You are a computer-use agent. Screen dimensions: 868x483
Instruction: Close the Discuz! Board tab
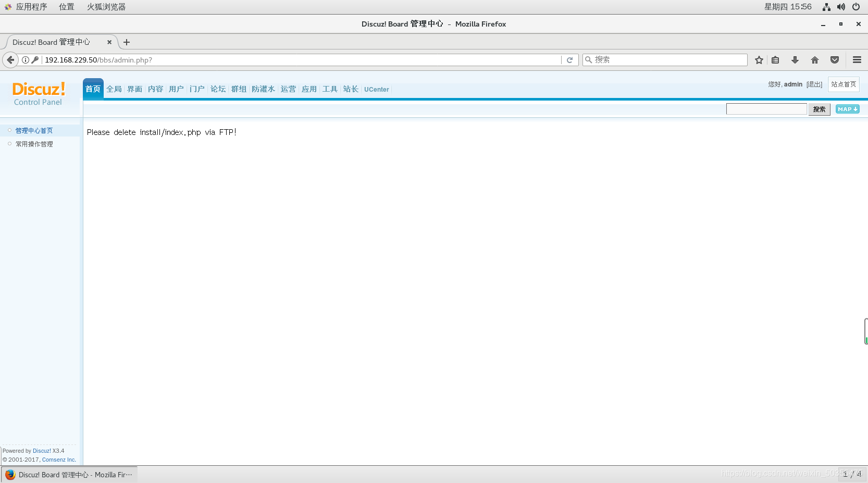coord(109,42)
